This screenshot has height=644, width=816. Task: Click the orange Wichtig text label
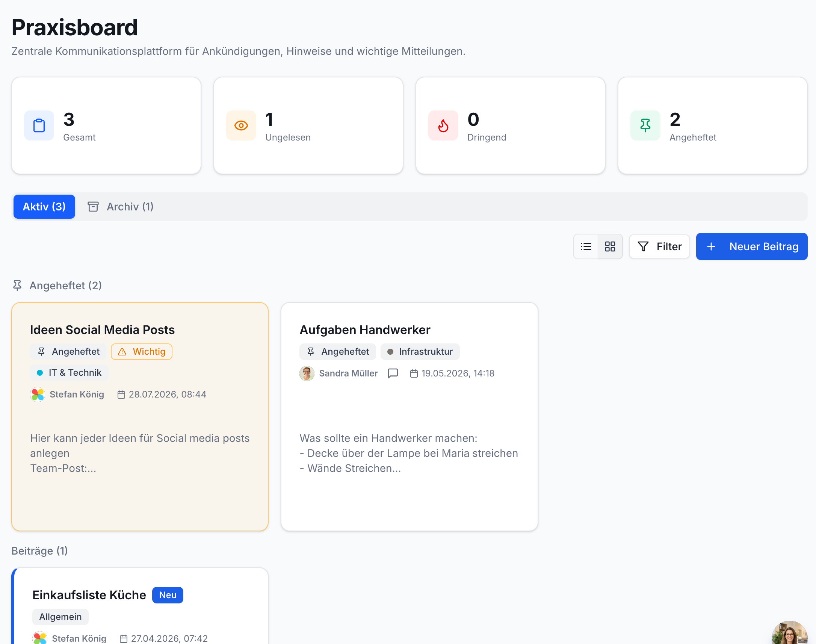149,352
